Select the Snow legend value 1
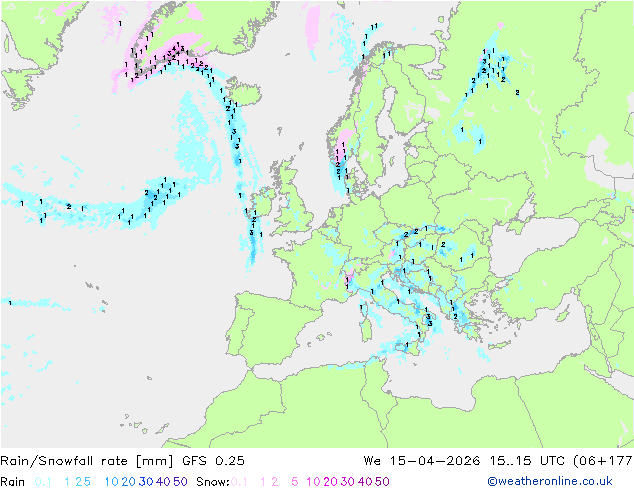 tap(263, 482)
